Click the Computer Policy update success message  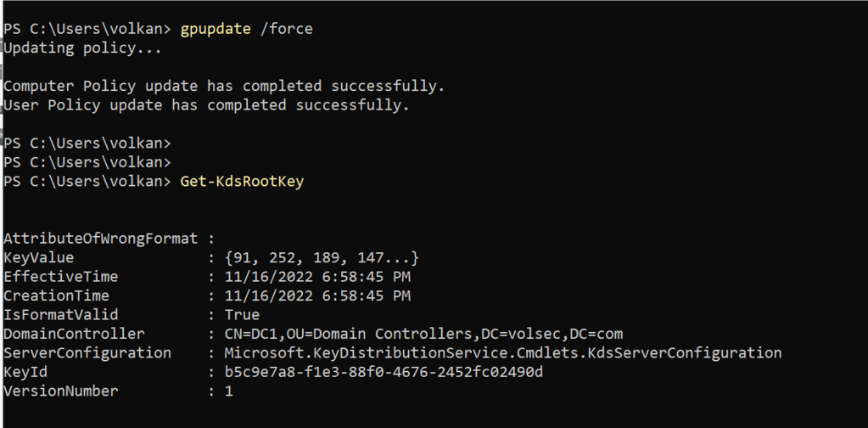click(224, 86)
